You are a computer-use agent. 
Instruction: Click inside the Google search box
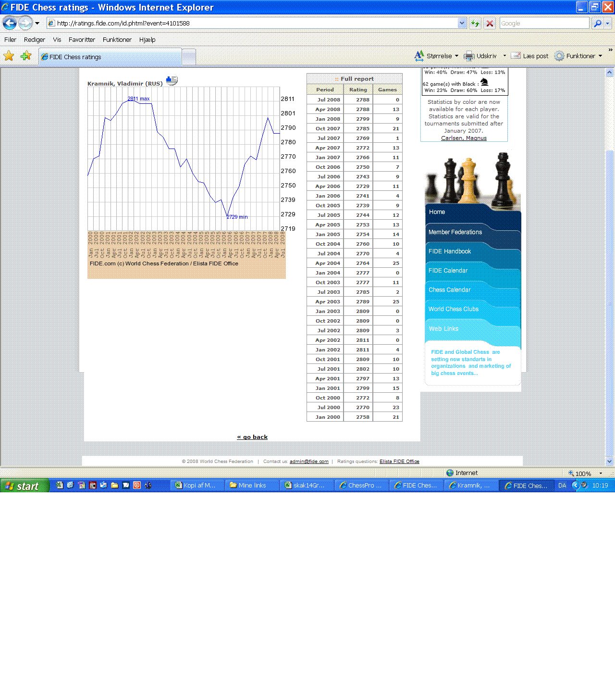(x=543, y=23)
